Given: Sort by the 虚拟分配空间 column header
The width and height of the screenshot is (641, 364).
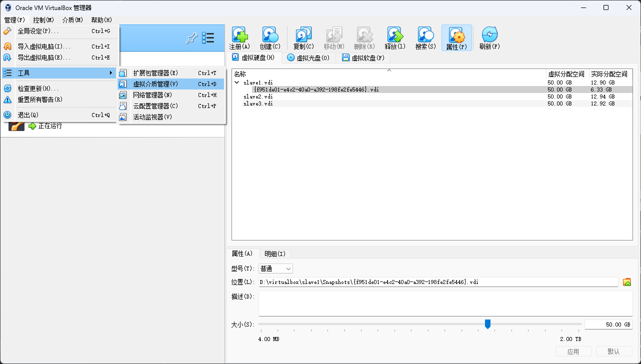Looking at the screenshot, I should (x=567, y=74).
